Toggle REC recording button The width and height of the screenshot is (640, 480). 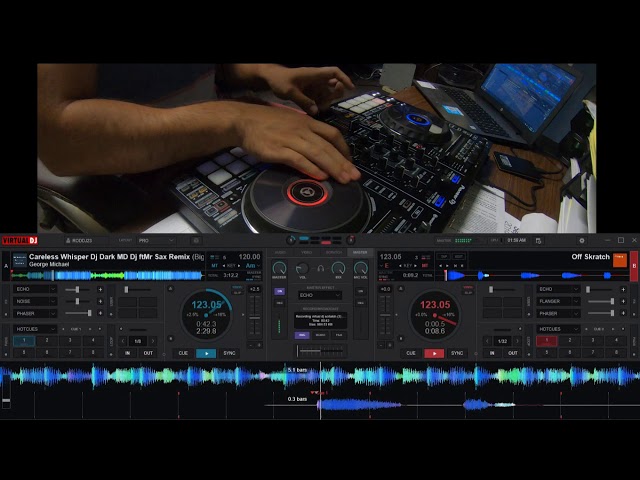[x=302, y=335]
